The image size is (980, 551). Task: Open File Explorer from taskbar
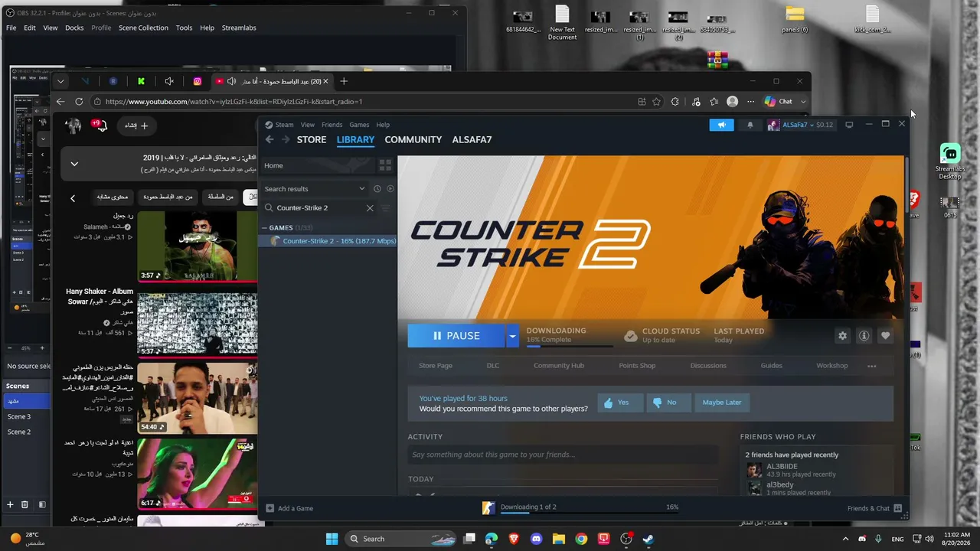(x=559, y=539)
